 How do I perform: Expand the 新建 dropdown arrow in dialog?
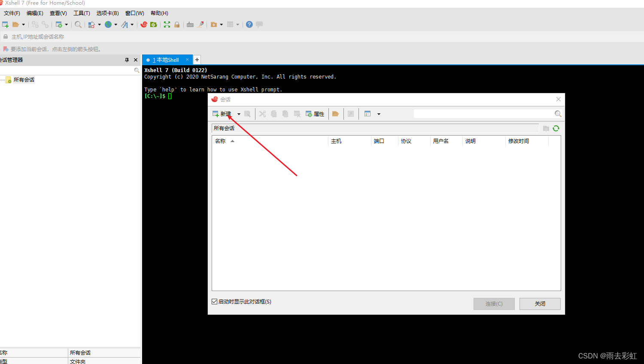tap(239, 114)
